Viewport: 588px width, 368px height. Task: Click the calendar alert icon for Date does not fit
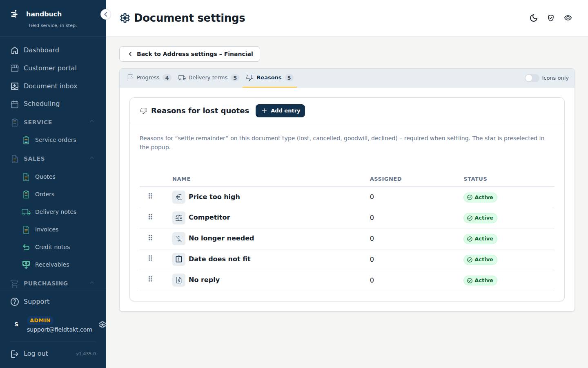179,259
